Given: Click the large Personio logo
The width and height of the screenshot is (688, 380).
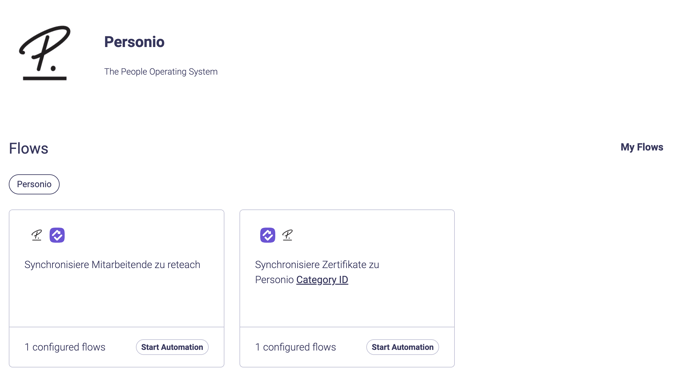Looking at the screenshot, I should pyautogui.click(x=45, y=53).
